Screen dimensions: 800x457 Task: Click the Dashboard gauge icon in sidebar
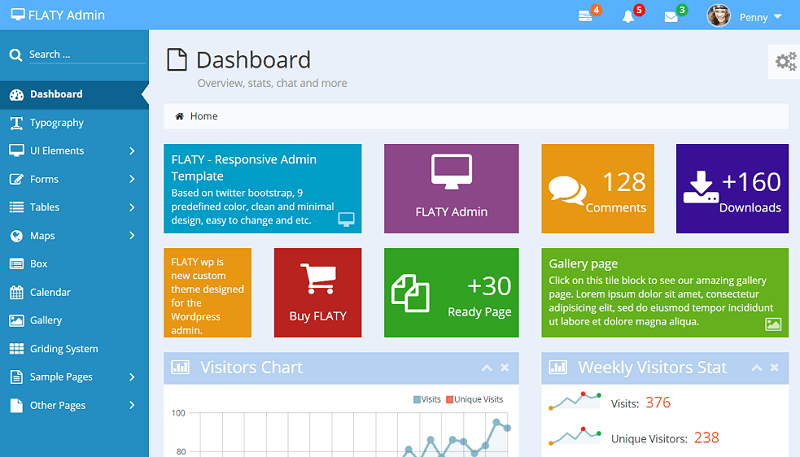16,95
